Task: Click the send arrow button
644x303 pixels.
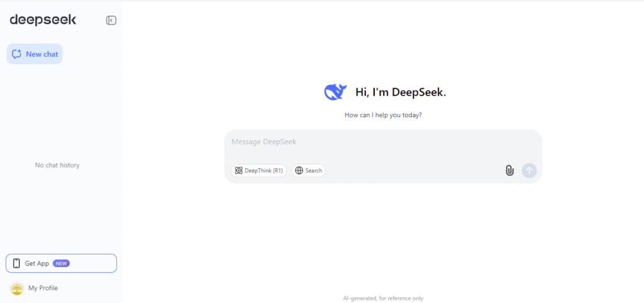Action: 530,170
